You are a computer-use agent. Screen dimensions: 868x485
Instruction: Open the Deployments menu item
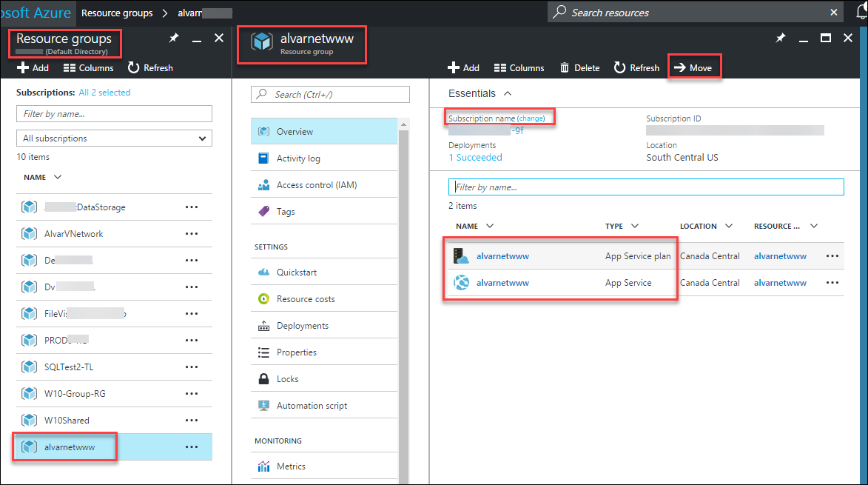tap(324, 326)
